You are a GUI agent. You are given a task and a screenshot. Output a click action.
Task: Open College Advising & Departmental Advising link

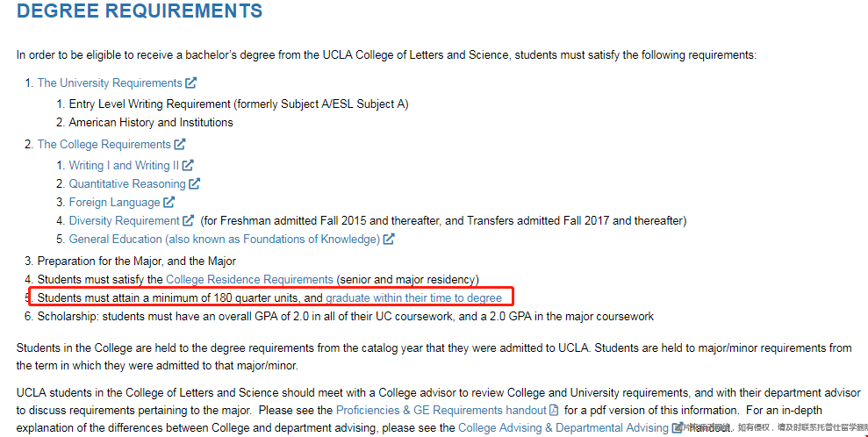tap(563, 428)
